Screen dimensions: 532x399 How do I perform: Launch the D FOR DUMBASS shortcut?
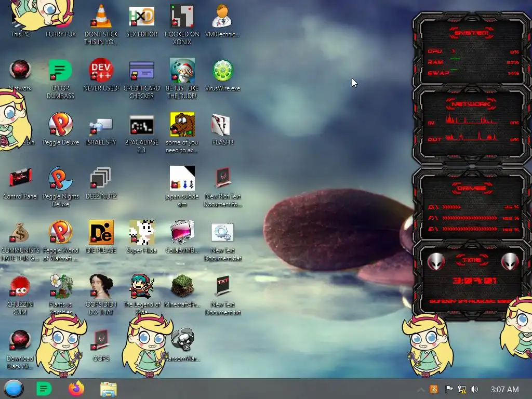pyautogui.click(x=60, y=70)
